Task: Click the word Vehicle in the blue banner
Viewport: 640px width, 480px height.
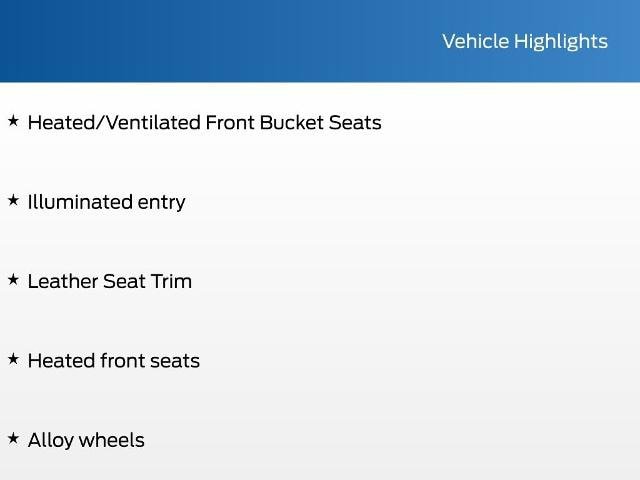Action: point(476,41)
